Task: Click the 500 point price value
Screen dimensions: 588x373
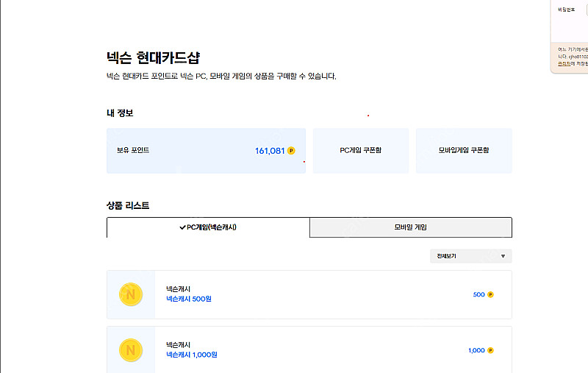Action: [479, 294]
